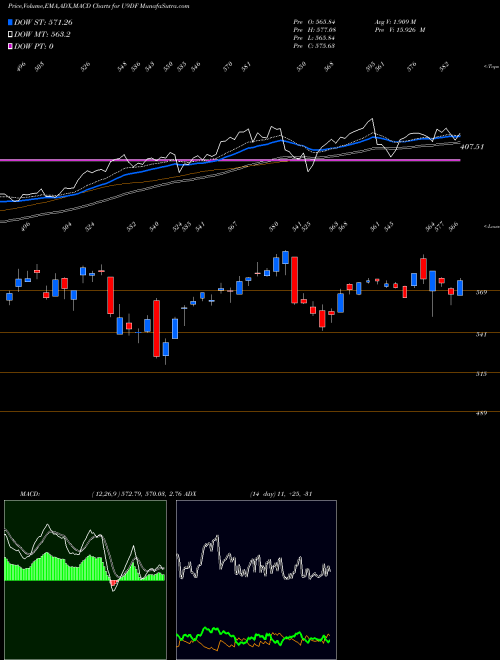500x660 pixels.
Task: Click the 407.51 label beside the EMA lines
Action: point(472,146)
